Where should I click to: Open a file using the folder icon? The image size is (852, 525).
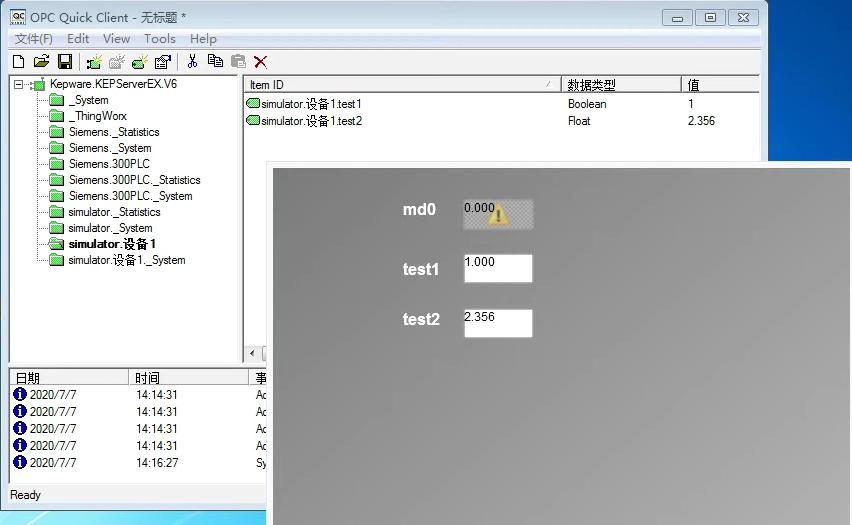[x=41, y=62]
